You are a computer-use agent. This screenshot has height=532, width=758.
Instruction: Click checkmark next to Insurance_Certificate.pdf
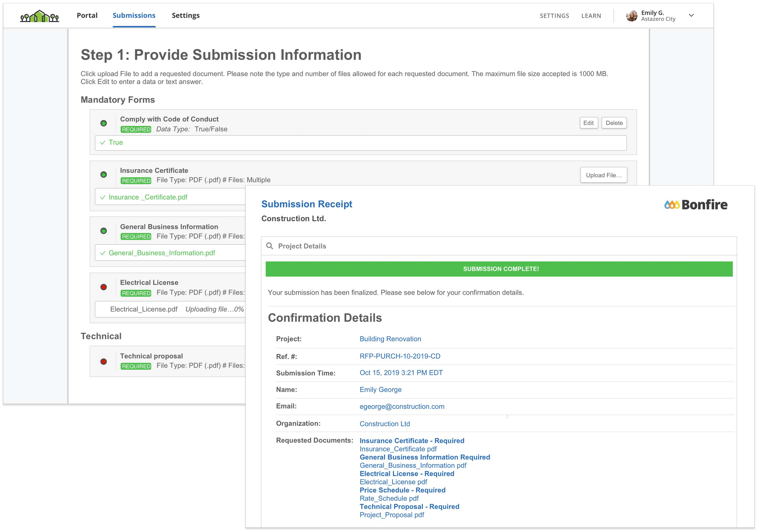tap(103, 198)
